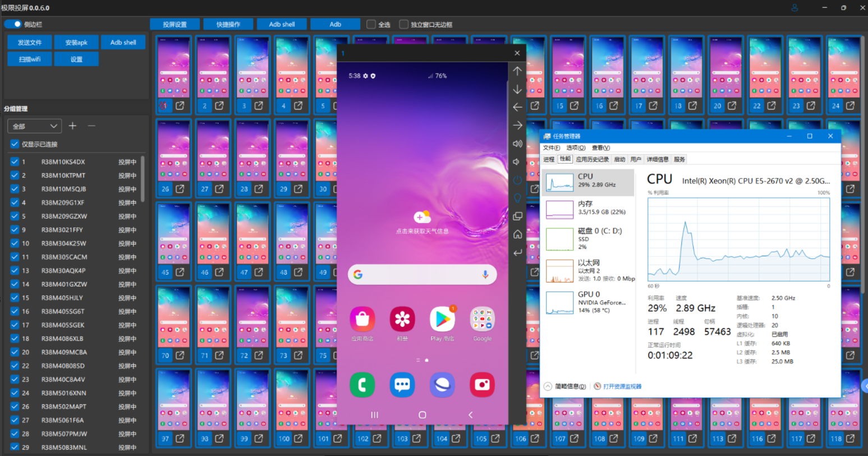Open recent apps via the multi-window icon
The width and height of the screenshot is (868, 456).
pyautogui.click(x=517, y=216)
